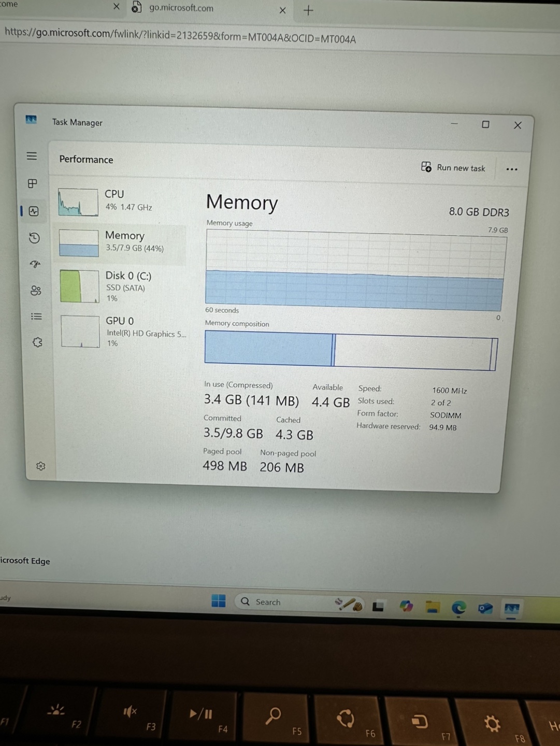Select the Performance page icon in sidebar

(x=34, y=211)
